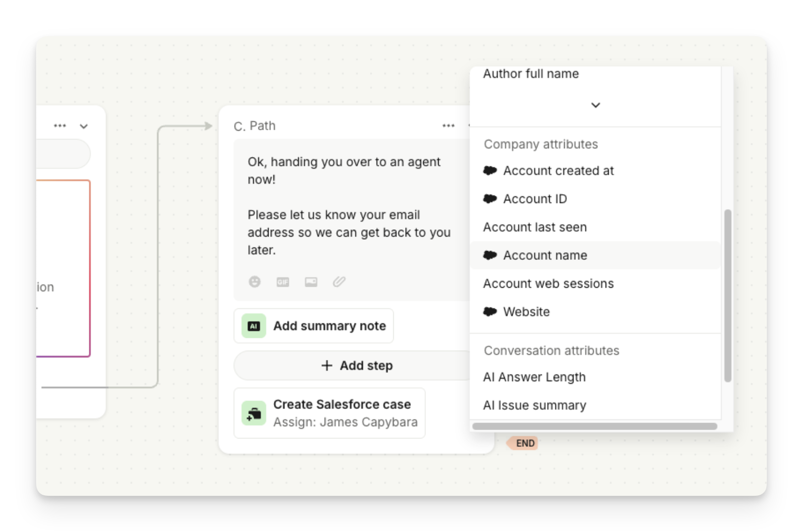The width and height of the screenshot is (803, 532).
Task: Select the Account ID attribute
Action: tap(535, 199)
